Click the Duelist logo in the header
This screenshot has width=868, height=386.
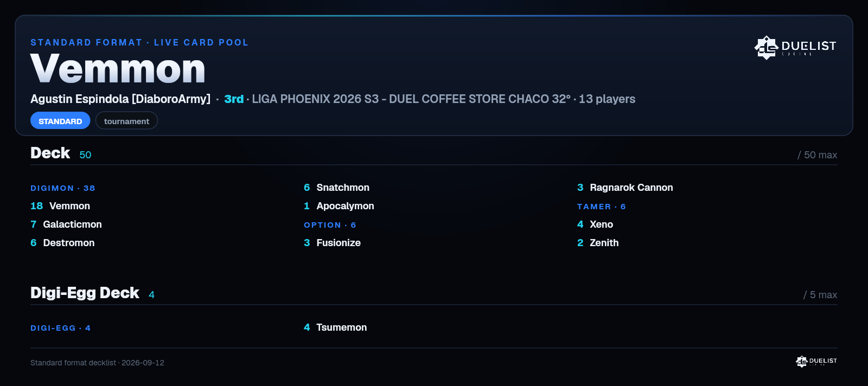[x=795, y=47]
